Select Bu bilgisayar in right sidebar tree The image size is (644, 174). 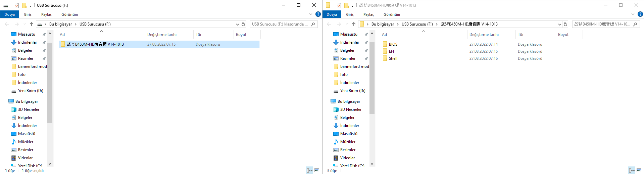(349, 101)
